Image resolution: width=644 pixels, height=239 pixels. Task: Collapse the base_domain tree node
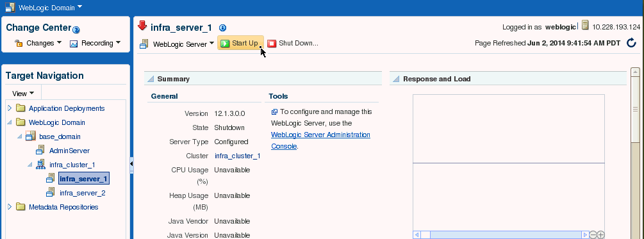point(20,136)
